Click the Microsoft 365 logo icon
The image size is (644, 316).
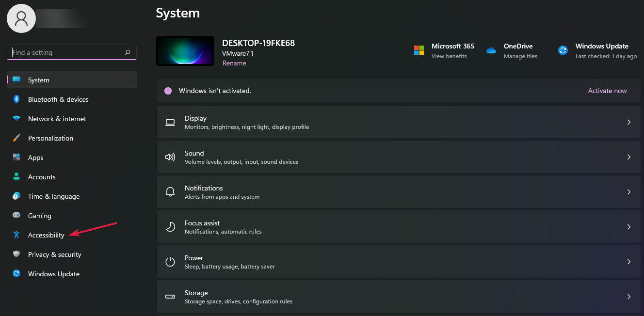pos(419,50)
